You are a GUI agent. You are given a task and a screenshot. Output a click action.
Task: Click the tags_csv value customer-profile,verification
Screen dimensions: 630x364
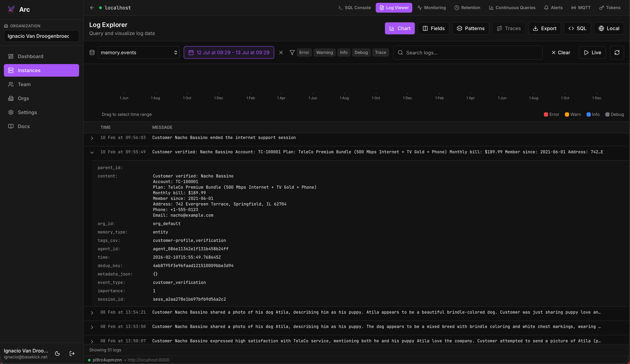[189, 240]
